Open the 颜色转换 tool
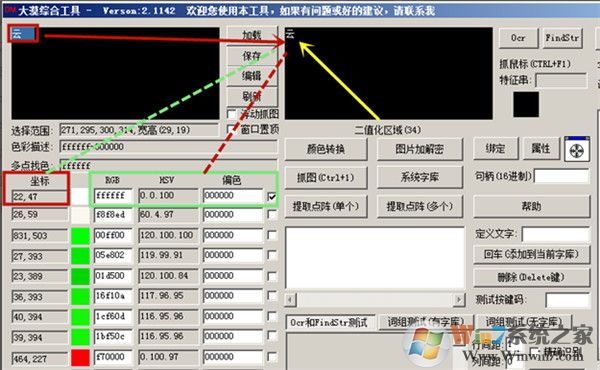Viewport: 600px width, 370px height. click(326, 149)
